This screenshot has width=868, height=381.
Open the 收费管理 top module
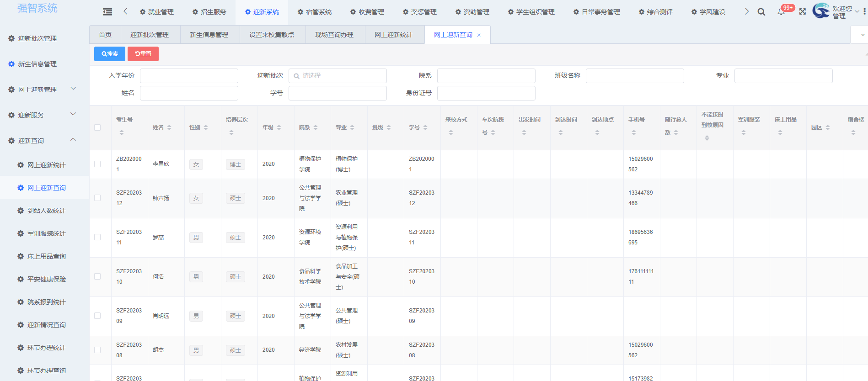pos(367,12)
